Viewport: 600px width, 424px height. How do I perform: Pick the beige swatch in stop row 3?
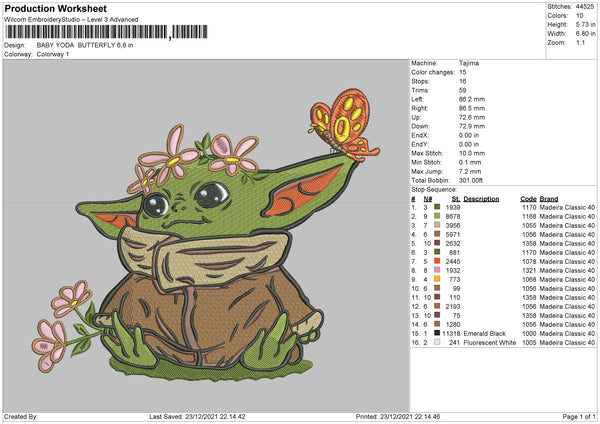[437, 225]
